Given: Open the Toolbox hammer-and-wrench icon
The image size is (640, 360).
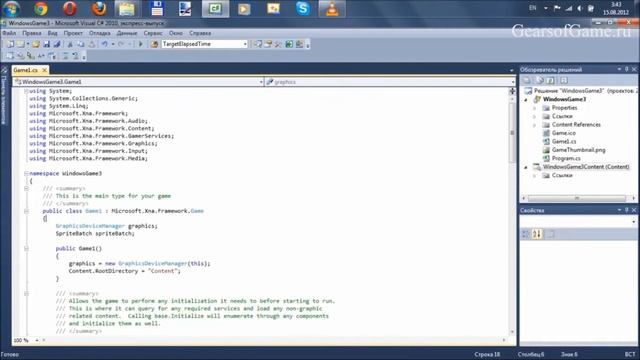Looking at the screenshot, I should click(278, 44).
